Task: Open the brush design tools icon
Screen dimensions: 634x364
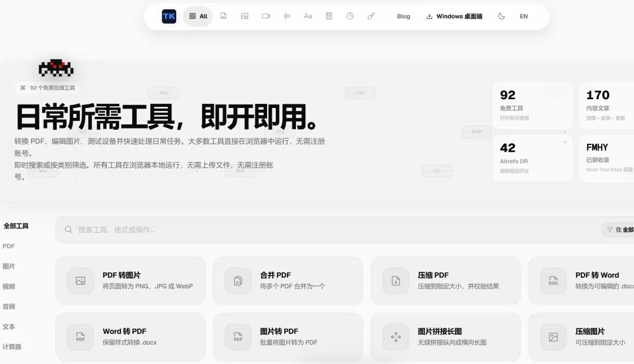Action: point(371,16)
